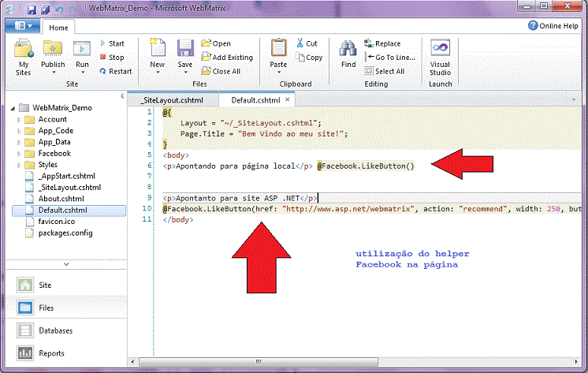Open Online Help

[x=553, y=25]
